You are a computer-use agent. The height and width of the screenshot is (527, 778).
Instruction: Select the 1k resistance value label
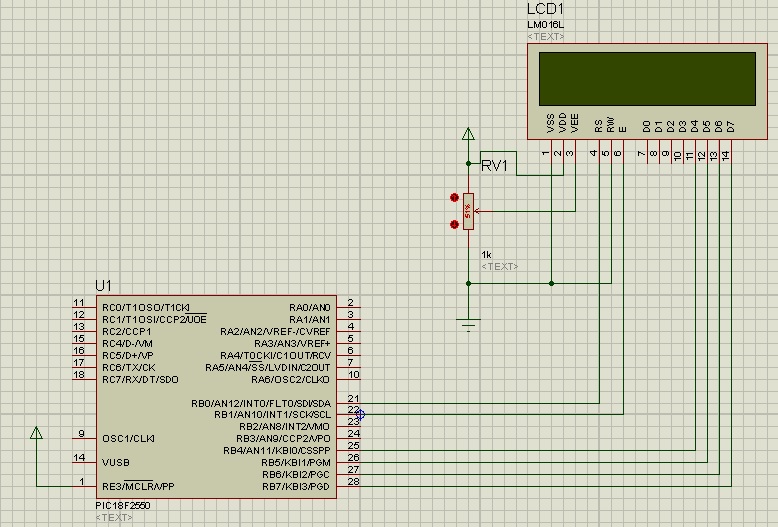pos(486,255)
